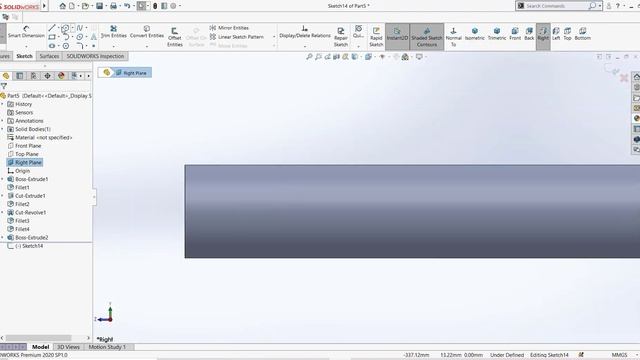The image size is (640, 360).
Task: Click the horizontal scrollbar under feature tree
Action: coord(38,338)
